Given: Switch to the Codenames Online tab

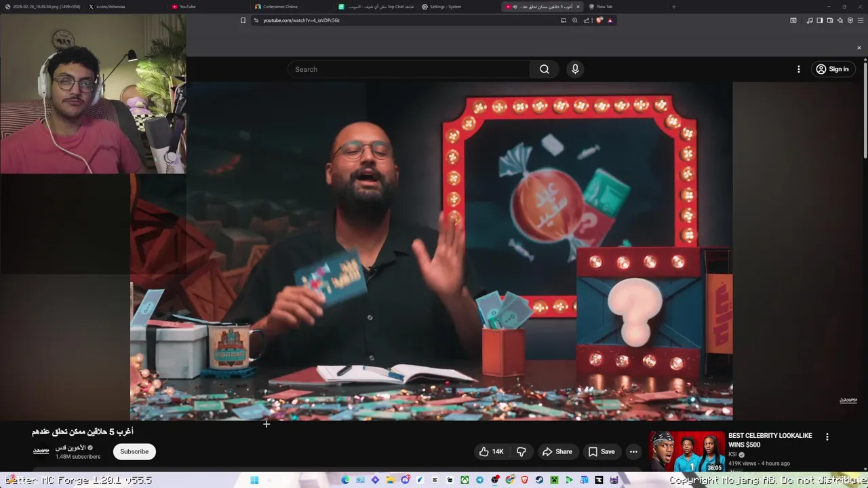Looking at the screenshot, I should 292,7.
